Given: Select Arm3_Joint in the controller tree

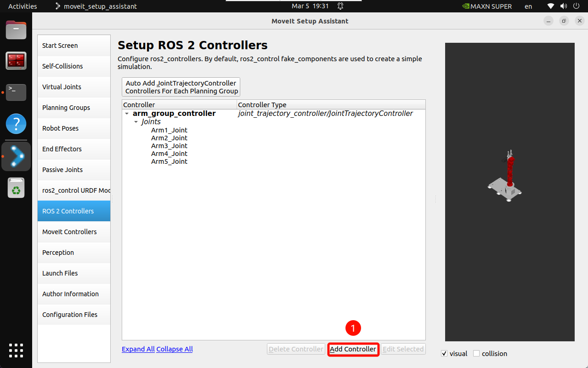Looking at the screenshot, I should pos(169,146).
